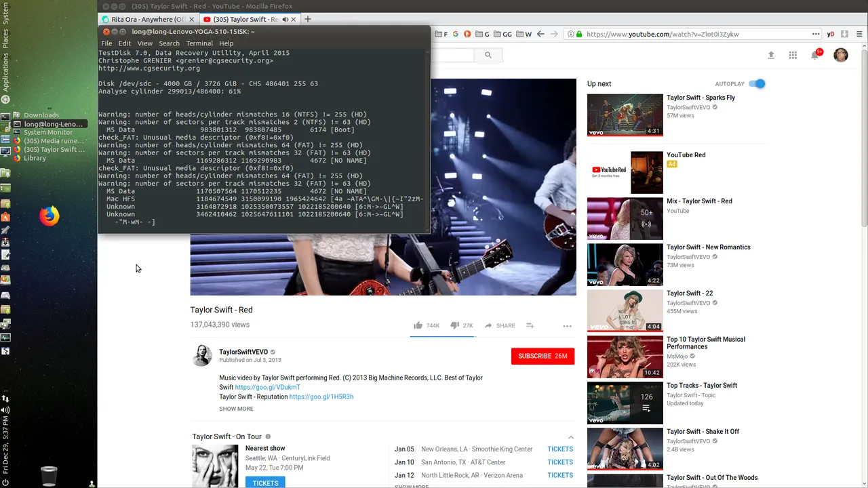Open the YouTube account avatar menu
This screenshot has width=868, height=488.
pos(841,55)
